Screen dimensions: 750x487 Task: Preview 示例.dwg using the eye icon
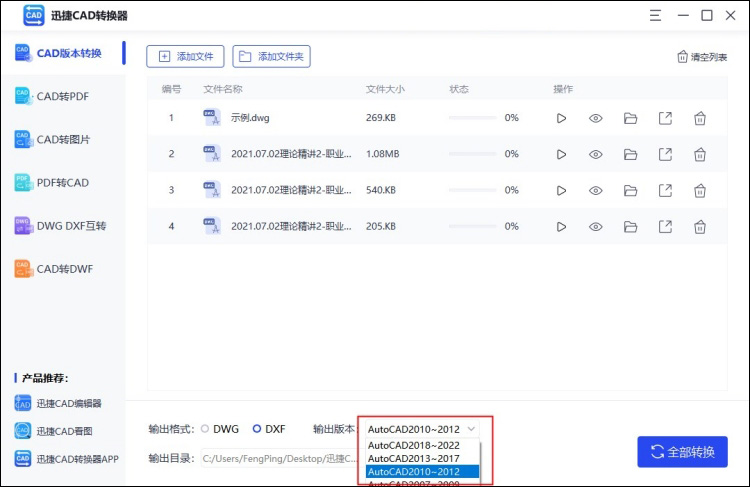pos(596,118)
